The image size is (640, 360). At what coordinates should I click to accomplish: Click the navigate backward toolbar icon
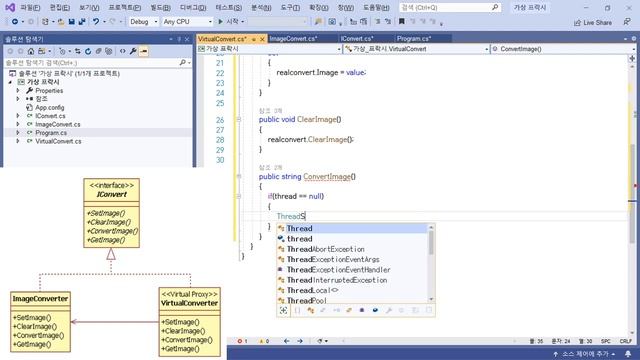[x=15, y=22]
